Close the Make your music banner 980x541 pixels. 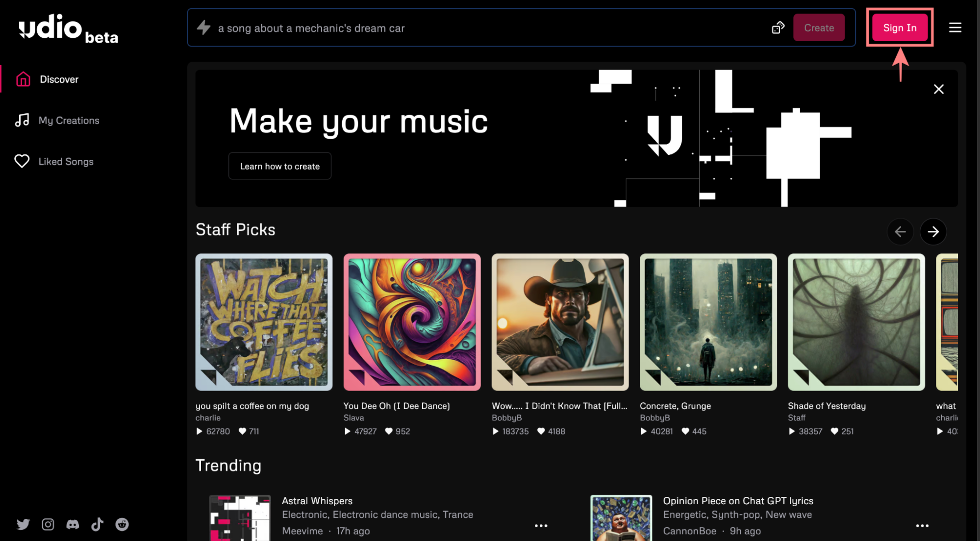tap(939, 89)
